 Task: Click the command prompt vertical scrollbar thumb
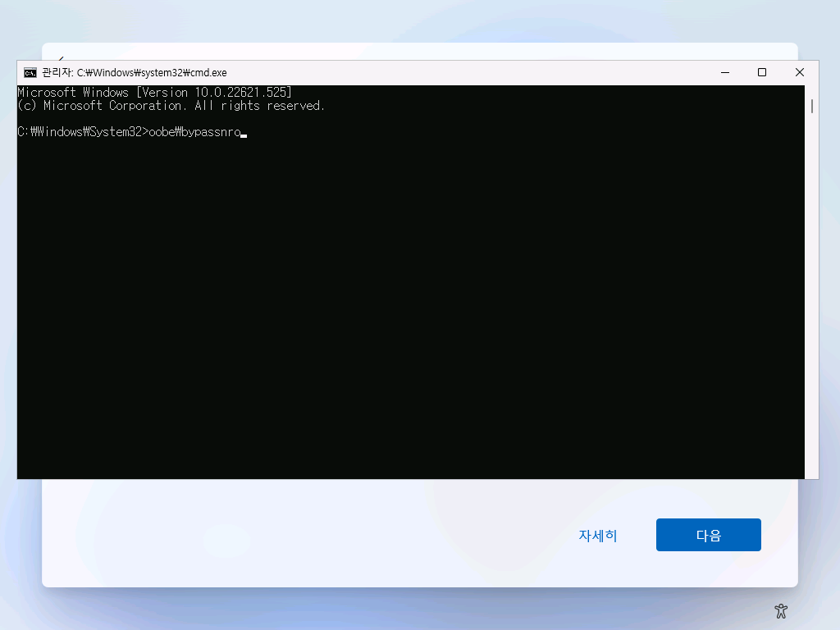(x=812, y=106)
